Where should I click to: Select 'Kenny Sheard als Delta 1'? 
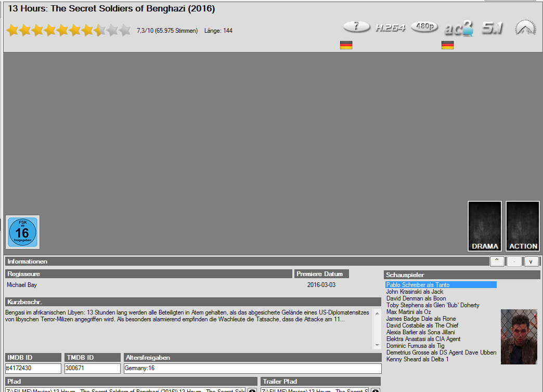417,359
